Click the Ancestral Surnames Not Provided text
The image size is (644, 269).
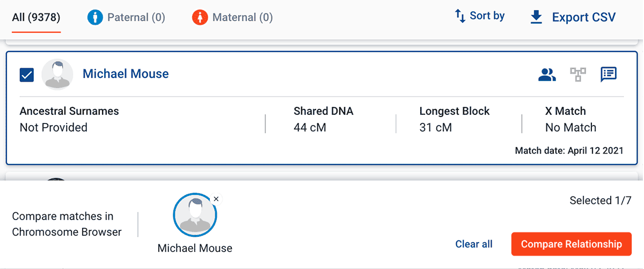(x=54, y=128)
